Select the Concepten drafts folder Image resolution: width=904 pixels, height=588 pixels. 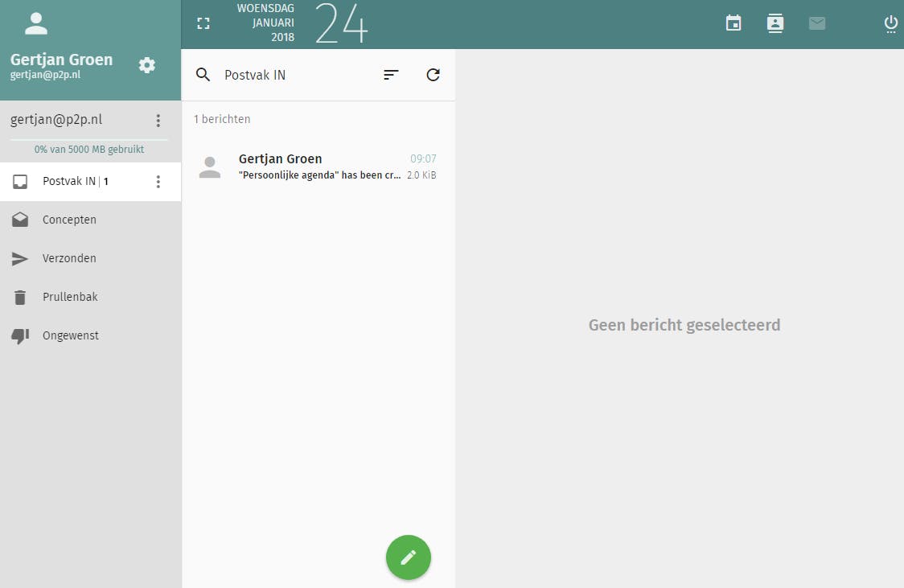click(68, 220)
